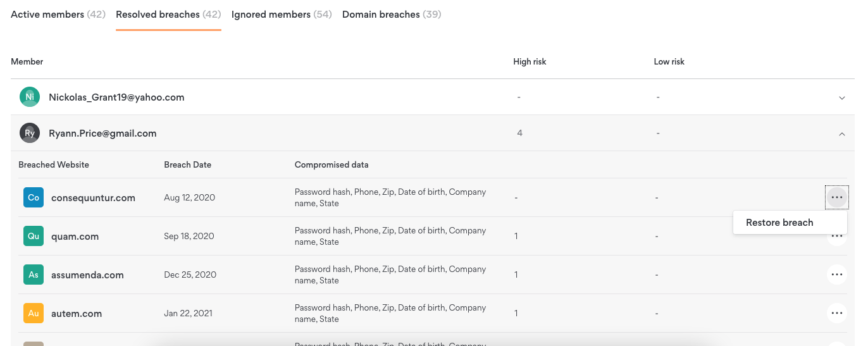Go to the Domain breaches tab

pyautogui.click(x=392, y=15)
